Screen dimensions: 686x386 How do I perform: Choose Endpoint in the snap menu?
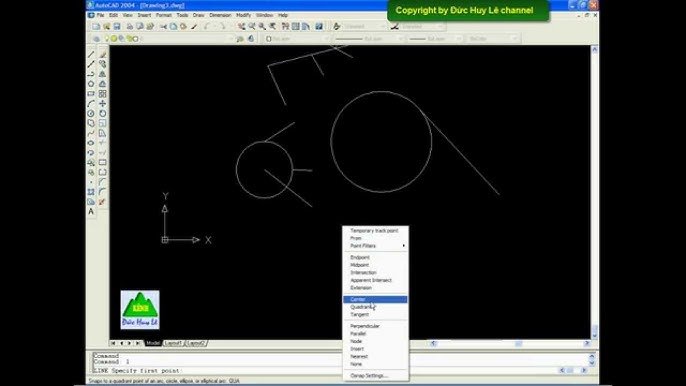click(375, 257)
